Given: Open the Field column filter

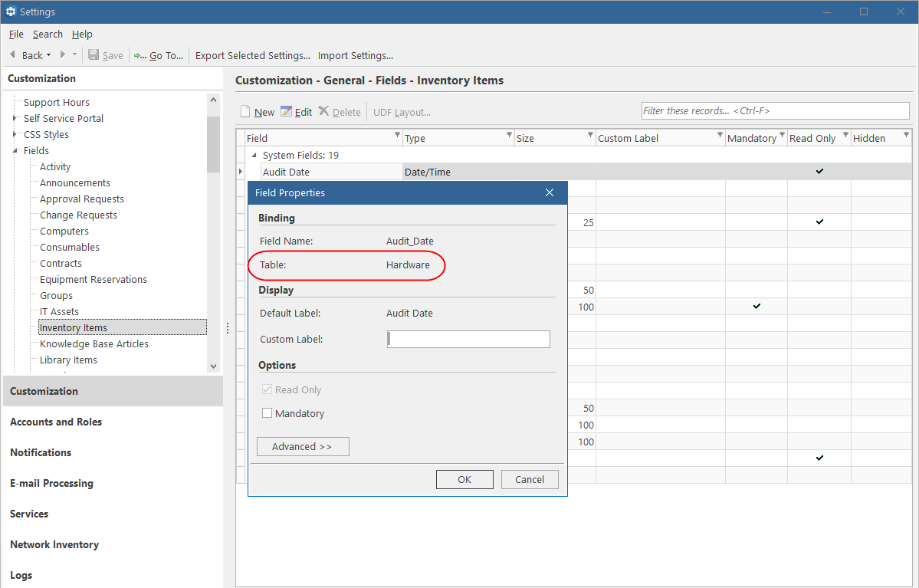Looking at the screenshot, I should click(398, 135).
